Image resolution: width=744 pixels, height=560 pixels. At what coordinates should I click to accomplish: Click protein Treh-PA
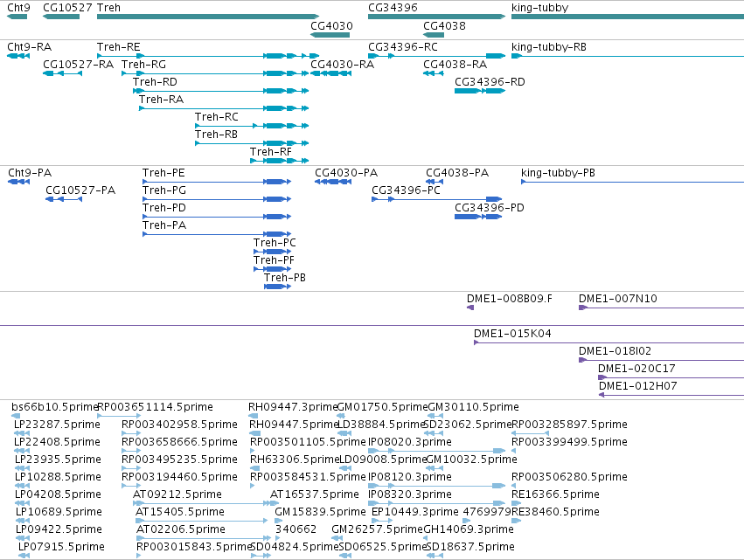[217, 234]
